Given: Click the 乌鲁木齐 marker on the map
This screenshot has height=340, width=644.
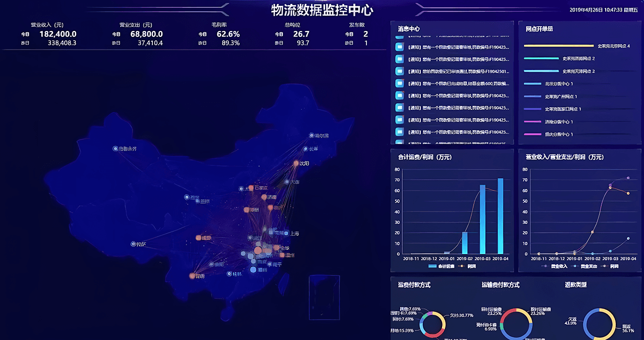Looking at the screenshot, I should (x=116, y=149).
